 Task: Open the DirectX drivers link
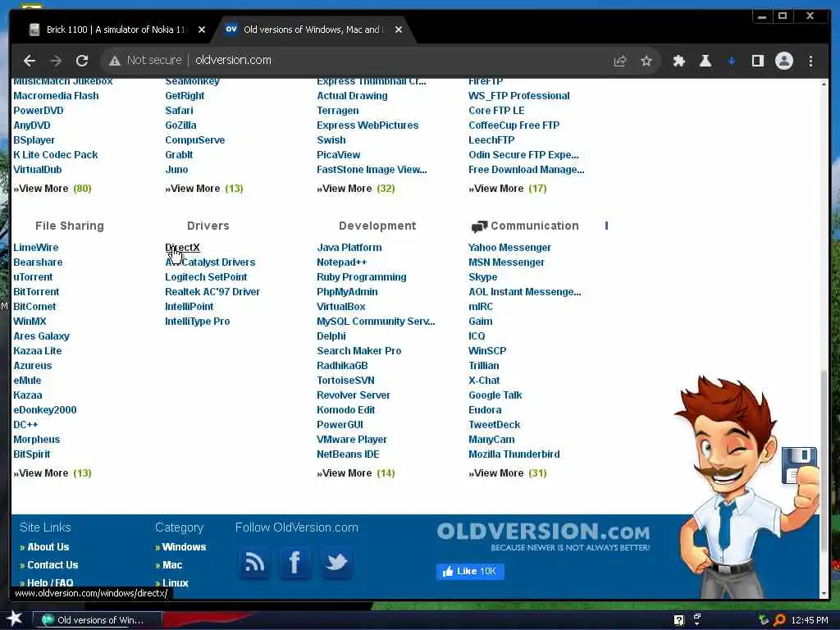point(182,248)
